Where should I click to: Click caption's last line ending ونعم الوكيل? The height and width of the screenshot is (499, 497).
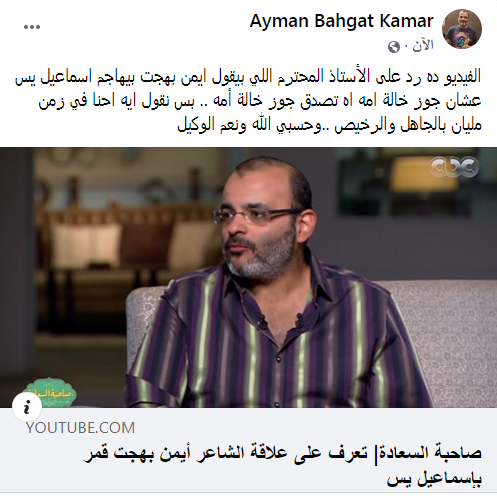(x=329, y=126)
